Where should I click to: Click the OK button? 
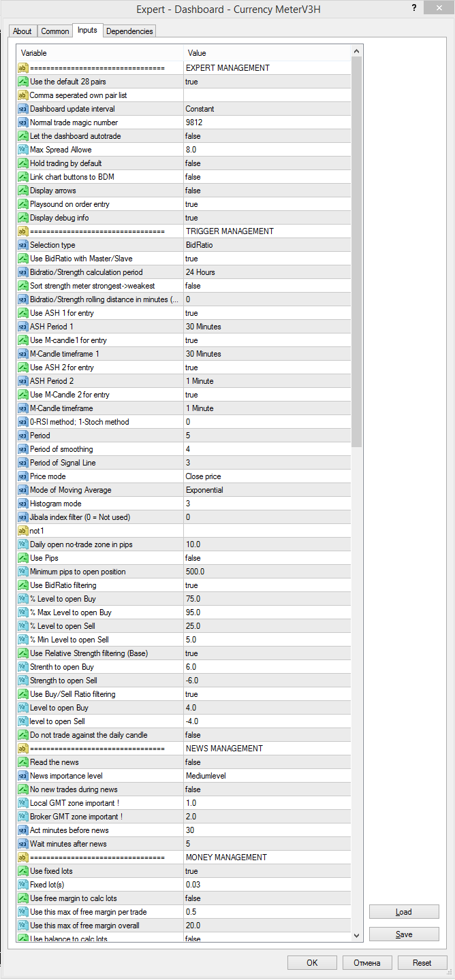pos(312,963)
